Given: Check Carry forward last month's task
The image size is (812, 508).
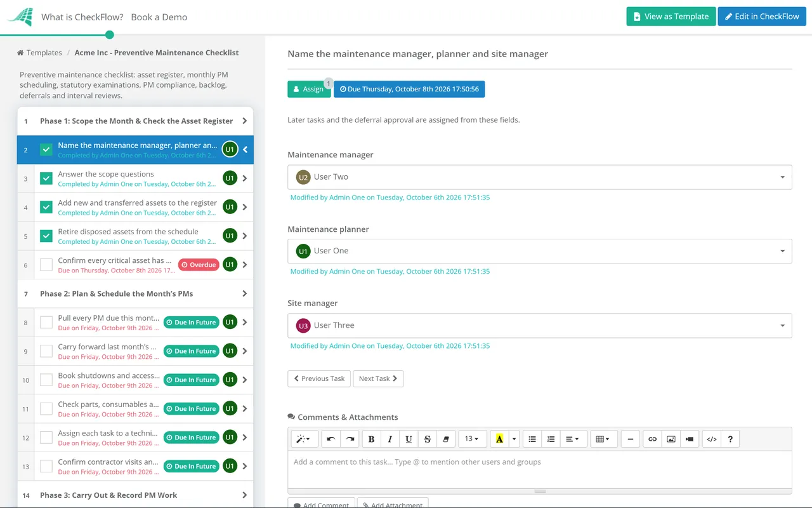Looking at the screenshot, I should pyautogui.click(x=46, y=351).
